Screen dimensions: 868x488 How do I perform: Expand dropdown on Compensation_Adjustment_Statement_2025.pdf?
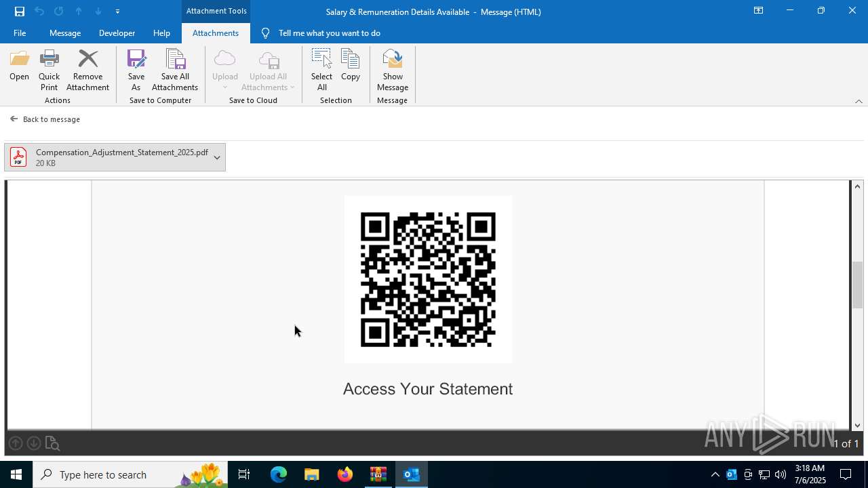(217, 157)
